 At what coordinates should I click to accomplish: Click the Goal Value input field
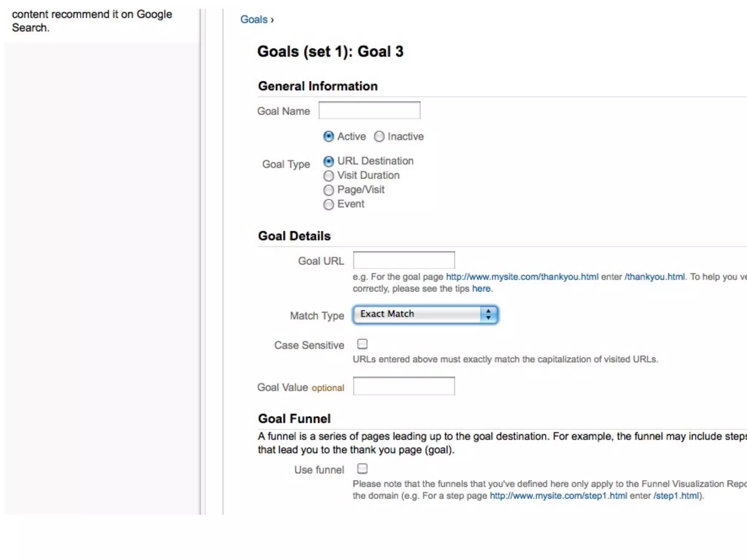click(x=404, y=386)
